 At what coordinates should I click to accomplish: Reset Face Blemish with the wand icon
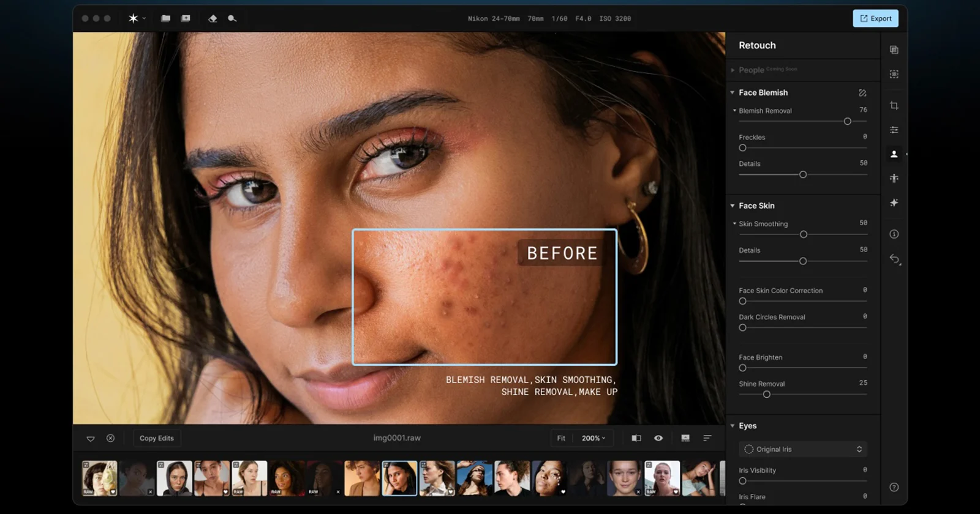[x=862, y=93]
